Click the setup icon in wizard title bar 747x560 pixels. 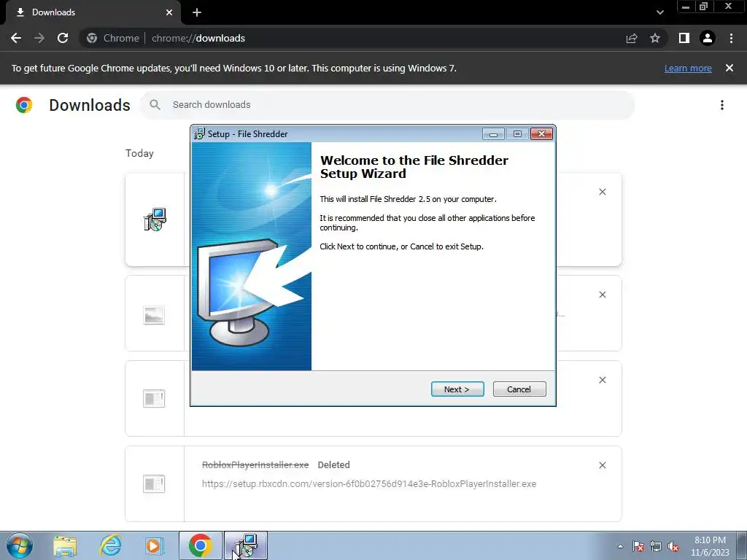point(199,134)
